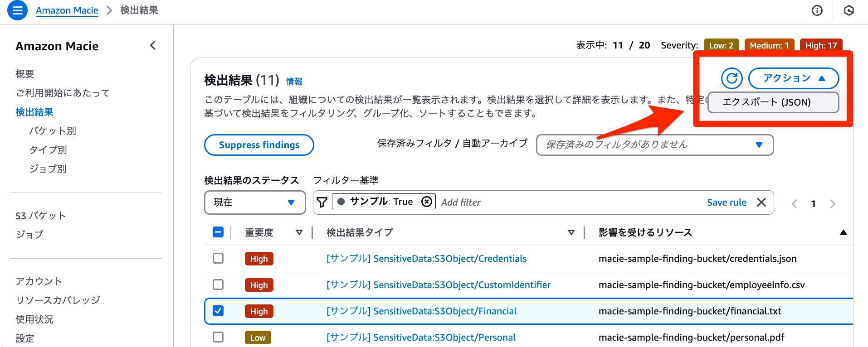Click the Save rule link
This screenshot has width=868, height=347.
pyautogui.click(x=727, y=202)
